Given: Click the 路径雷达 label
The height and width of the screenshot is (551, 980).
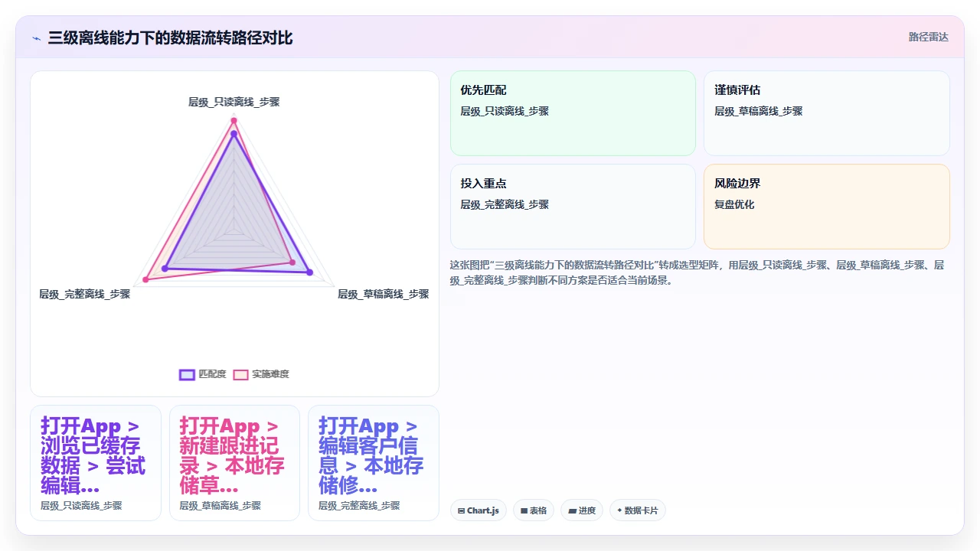Looking at the screenshot, I should (x=928, y=37).
